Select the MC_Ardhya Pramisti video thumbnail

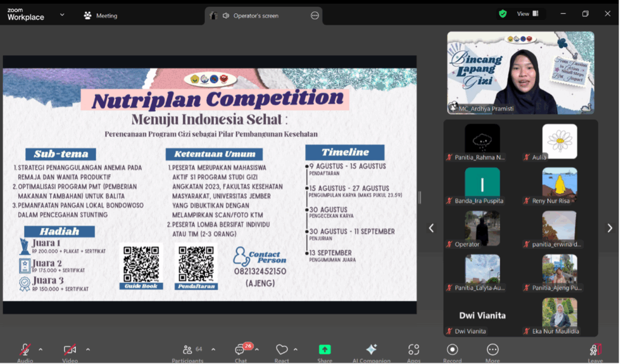click(520, 73)
